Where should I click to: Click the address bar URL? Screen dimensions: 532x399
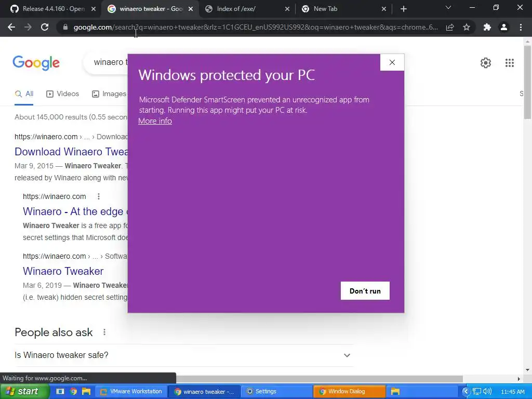tap(256, 27)
